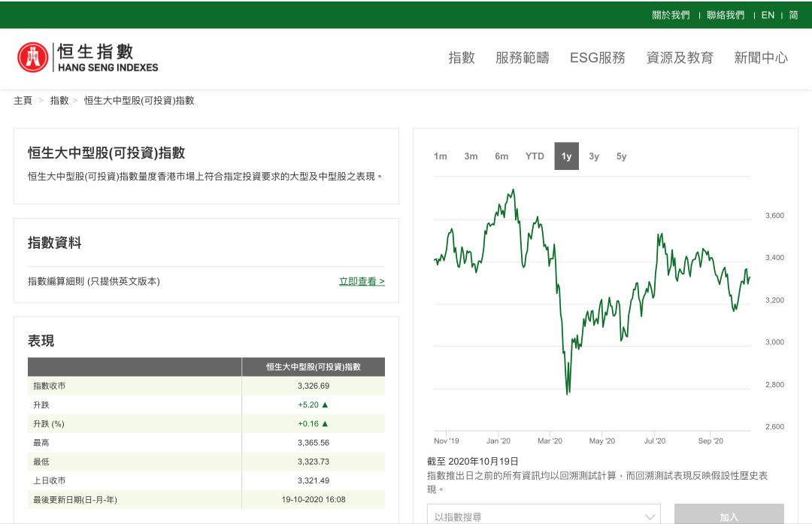
Task: Click the Hang Seng Indexes logo
Action: click(88, 58)
